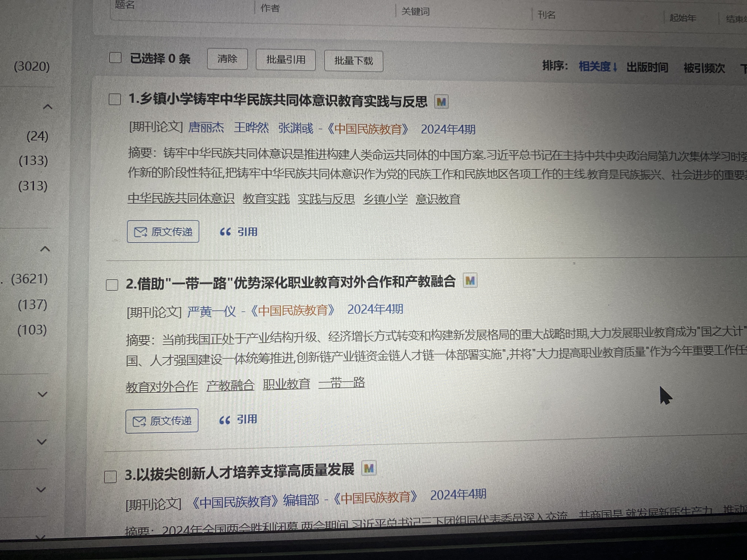Click 原文传递 envelope button for article 1
747x560 pixels.
click(163, 231)
